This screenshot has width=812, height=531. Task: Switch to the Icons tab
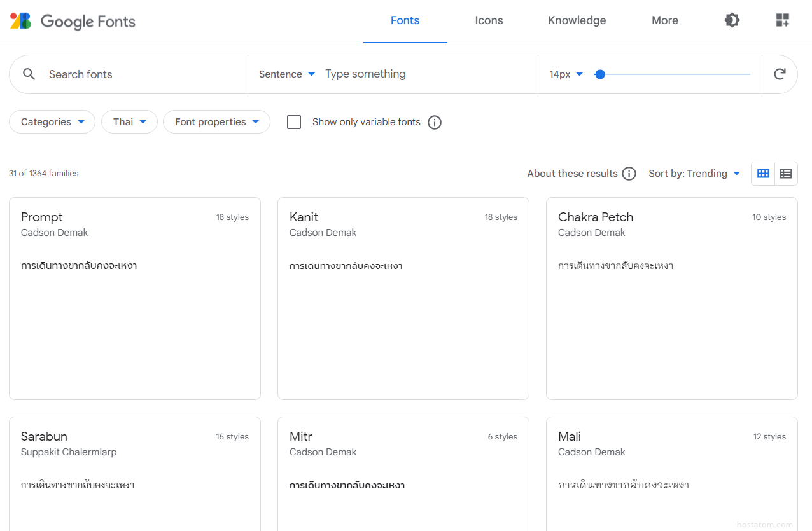tap(489, 20)
